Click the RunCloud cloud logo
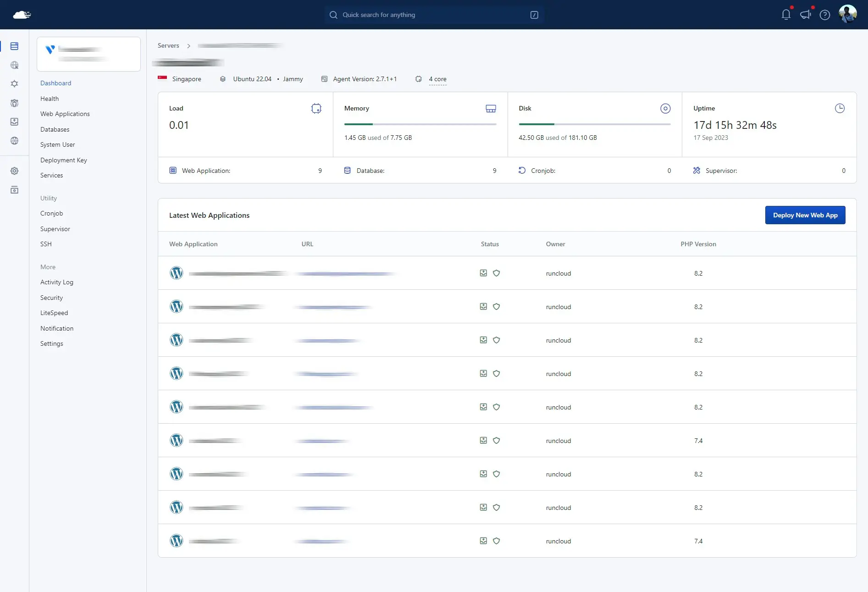 22,15
